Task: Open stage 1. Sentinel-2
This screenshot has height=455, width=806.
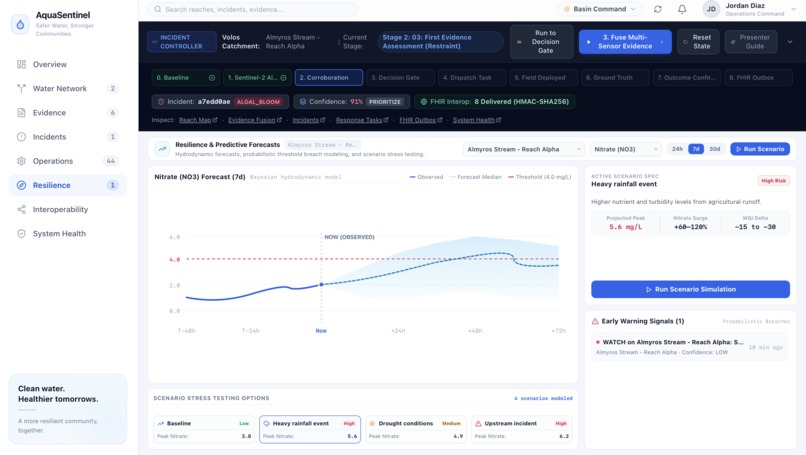Action: 257,78
